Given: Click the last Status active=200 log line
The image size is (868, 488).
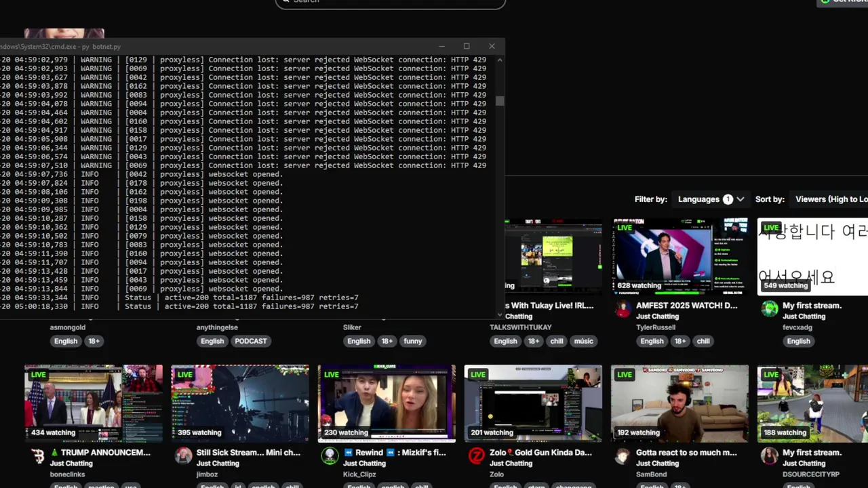Looking at the screenshot, I should (x=179, y=306).
